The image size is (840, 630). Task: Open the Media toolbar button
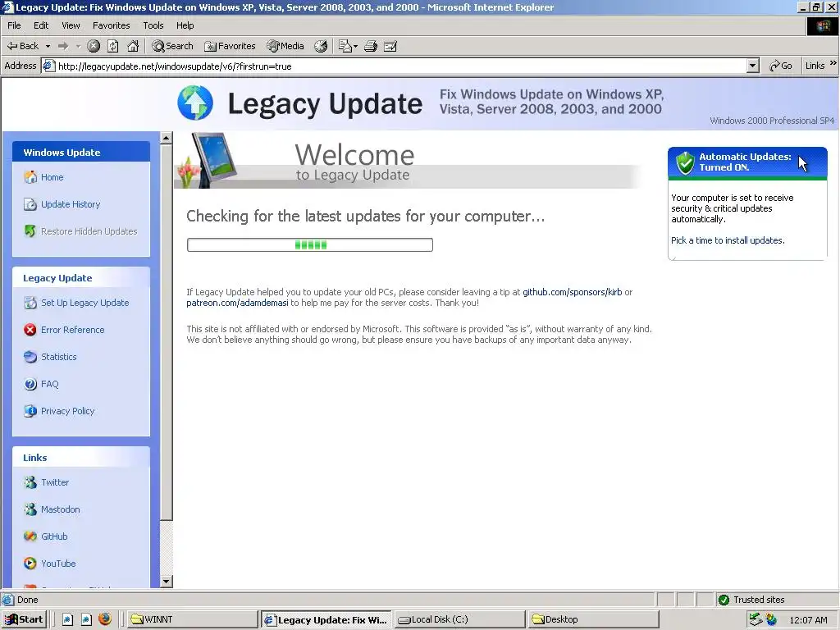tap(285, 46)
